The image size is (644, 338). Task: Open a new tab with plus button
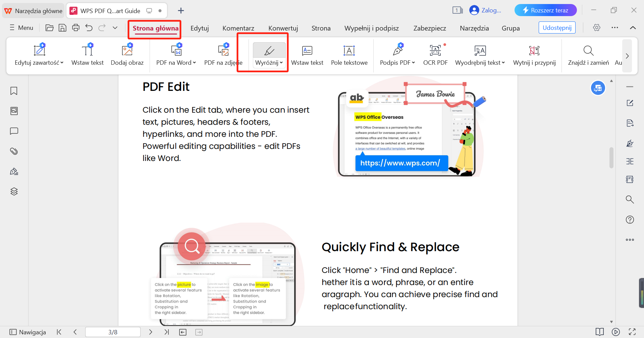coord(181,11)
